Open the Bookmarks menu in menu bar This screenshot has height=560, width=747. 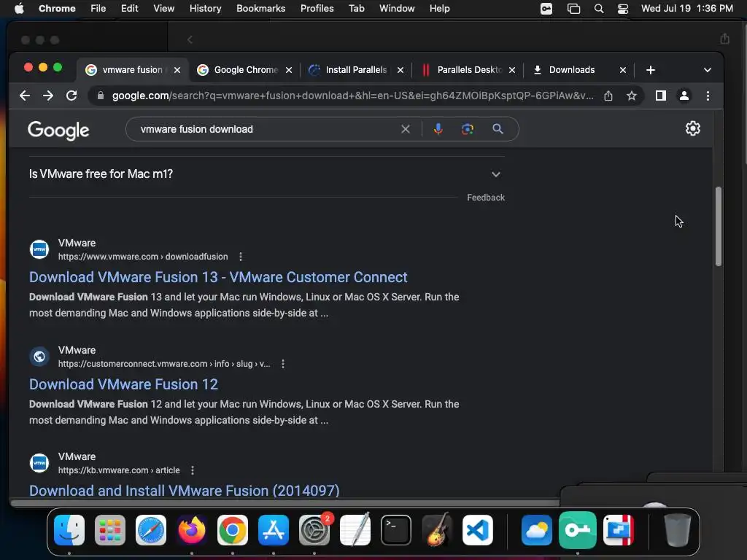(x=260, y=9)
